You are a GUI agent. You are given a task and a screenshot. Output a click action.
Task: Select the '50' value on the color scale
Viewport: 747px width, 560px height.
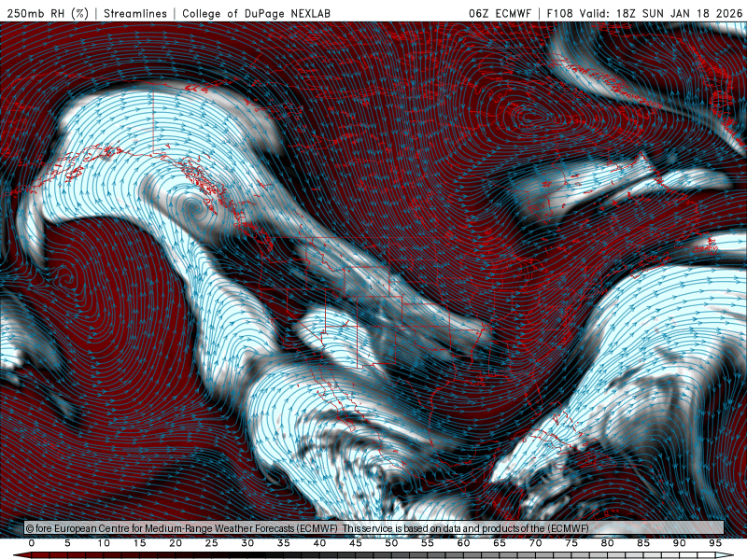tap(391, 543)
